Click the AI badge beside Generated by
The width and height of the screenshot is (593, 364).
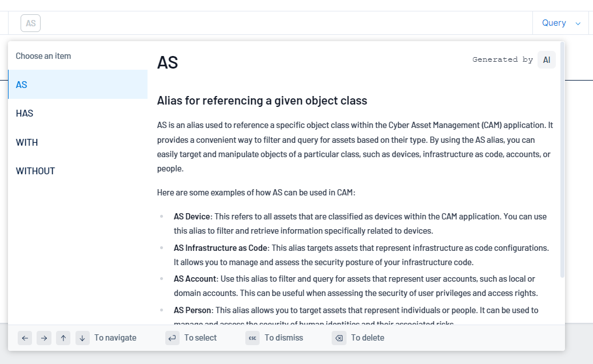[x=547, y=59]
